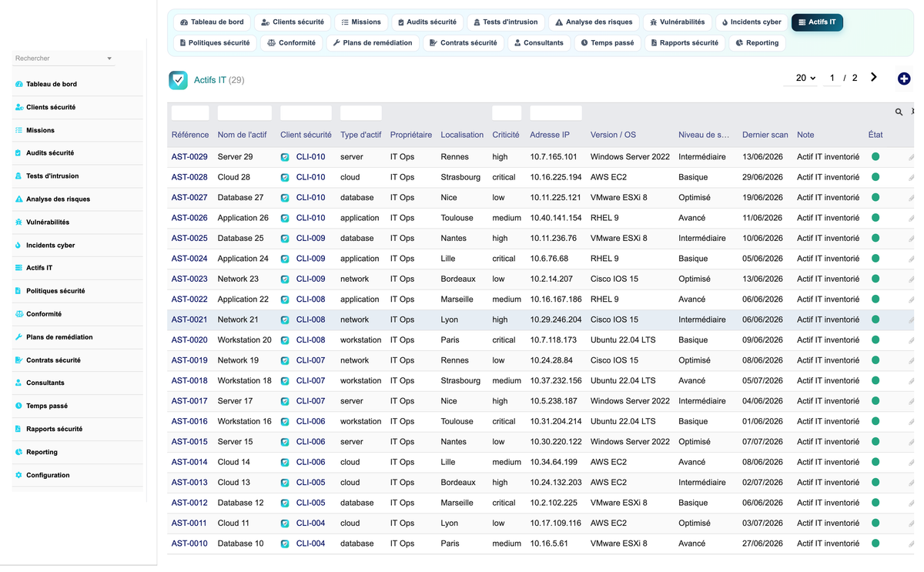Select the IP address 10.16.225.194

pyautogui.click(x=556, y=177)
